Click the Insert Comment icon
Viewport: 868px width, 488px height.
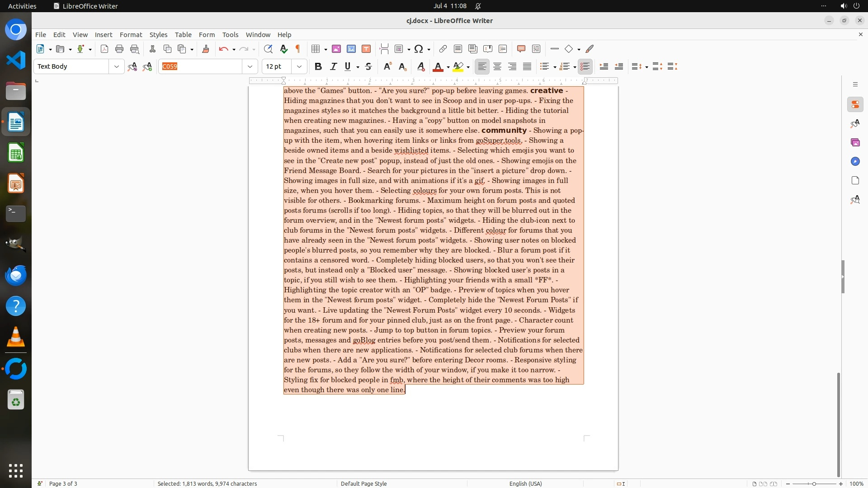click(x=521, y=49)
